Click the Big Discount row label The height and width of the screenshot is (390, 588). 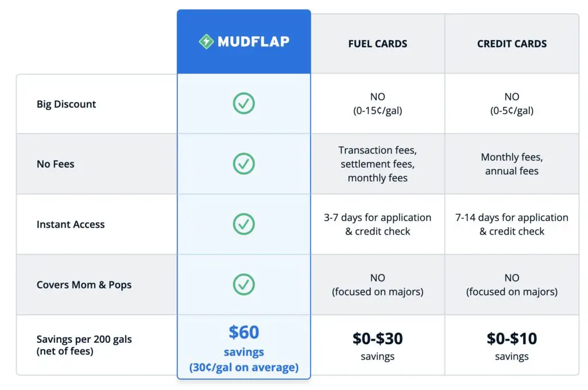click(67, 104)
